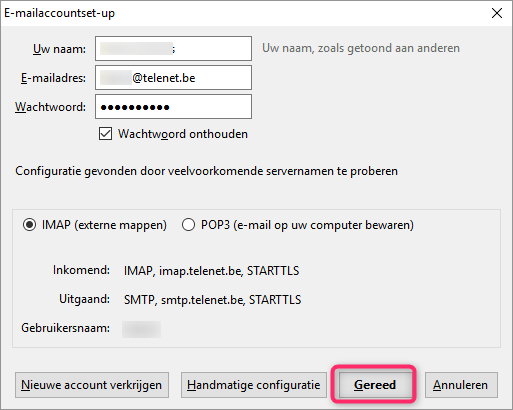Focus the Wachtwoord password field
513x410 pixels.
point(173,107)
